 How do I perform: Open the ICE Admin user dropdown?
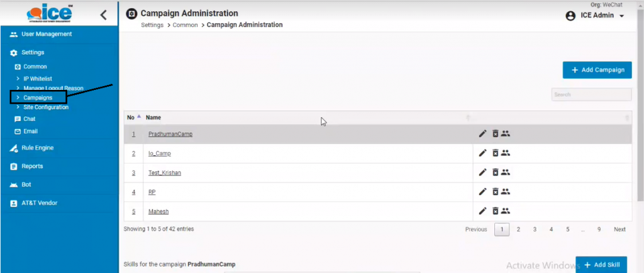click(x=595, y=16)
